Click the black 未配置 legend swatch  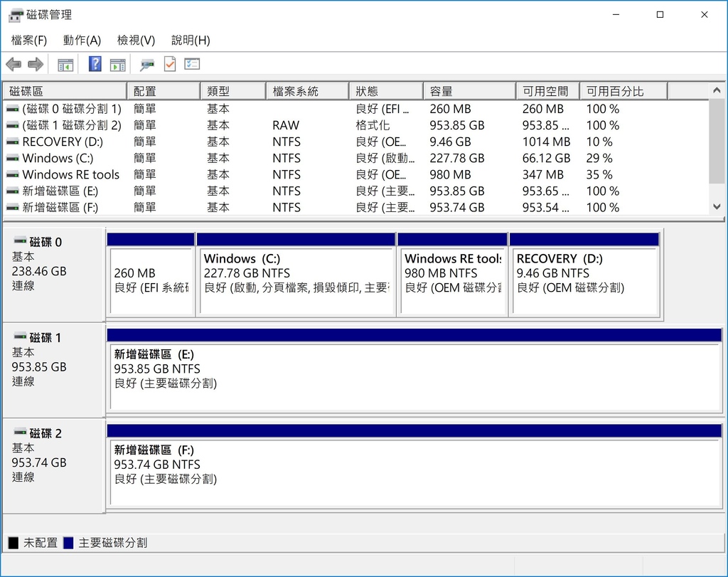tap(14, 543)
